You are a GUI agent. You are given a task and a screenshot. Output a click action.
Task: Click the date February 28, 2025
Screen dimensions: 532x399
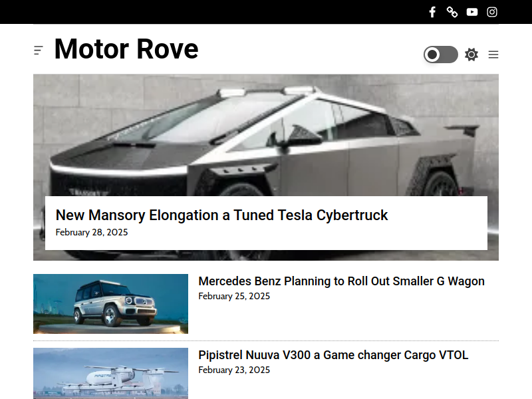tap(92, 232)
